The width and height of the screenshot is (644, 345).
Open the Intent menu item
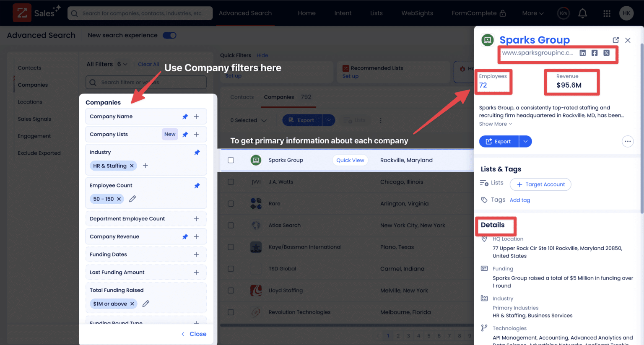[343, 13]
